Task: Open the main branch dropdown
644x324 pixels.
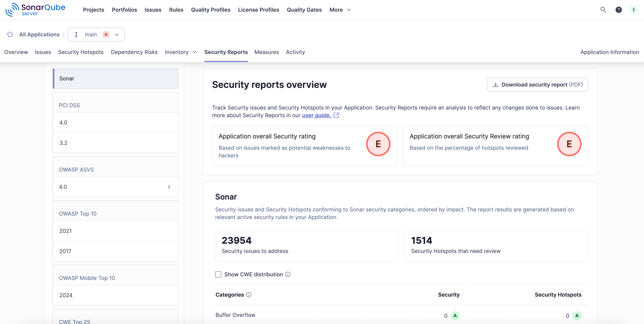Action: coord(117,34)
